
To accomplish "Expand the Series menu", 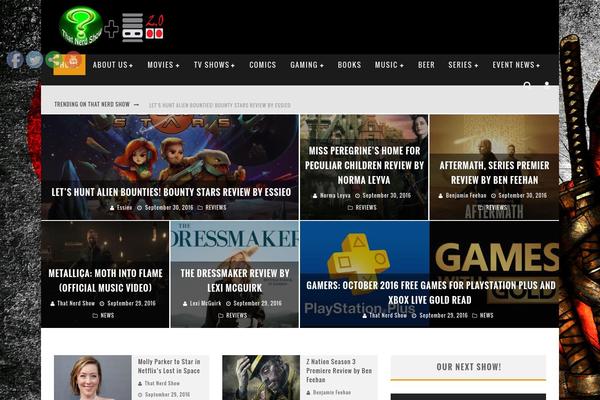I will [x=463, y=65].
